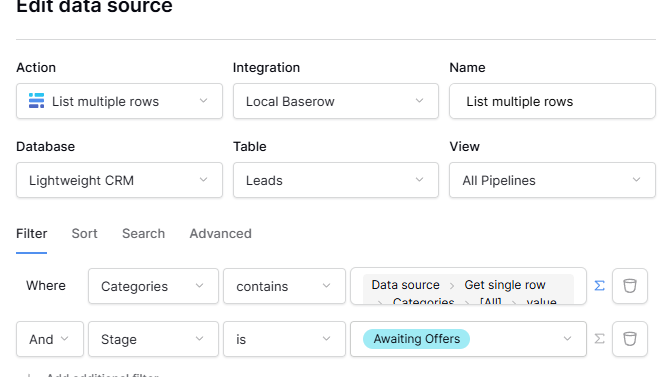Open the And conjunction dropdown
The height and width of the screenshot is (377, 664).
50,339
